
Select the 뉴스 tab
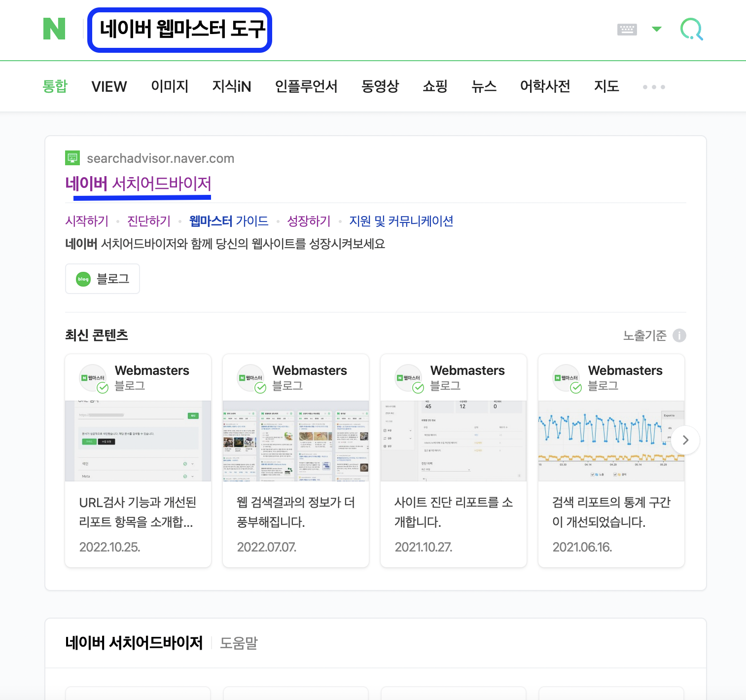coord(484,86)
